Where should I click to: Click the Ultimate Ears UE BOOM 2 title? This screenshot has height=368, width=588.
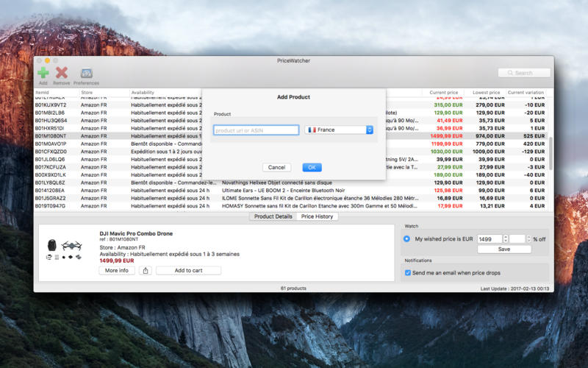pyautogui.click(x=283, y=191)
